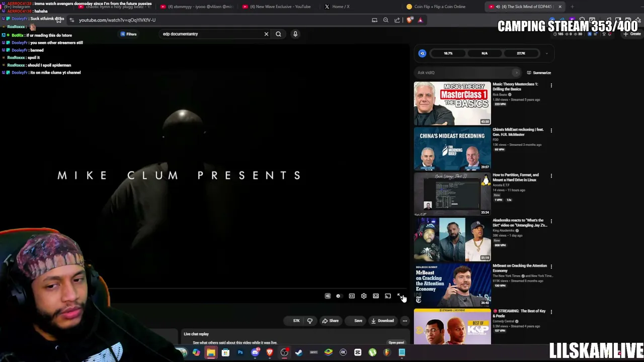Open Steam from the taskbar
644x362 pixels.
[x=299, y=352]
